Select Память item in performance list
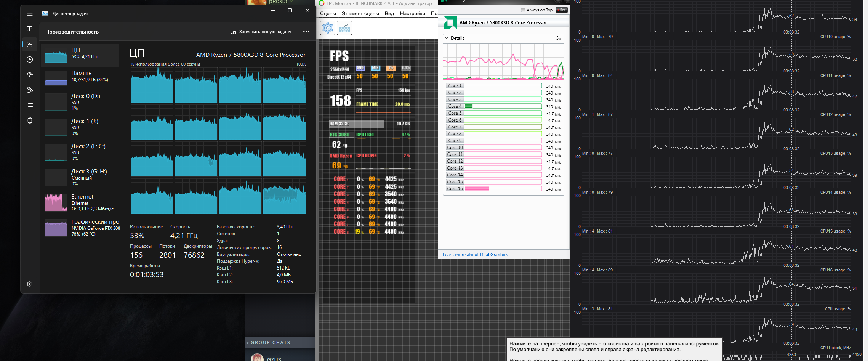Viewport: 868px width, 361px height. click(x=80, y=78)
